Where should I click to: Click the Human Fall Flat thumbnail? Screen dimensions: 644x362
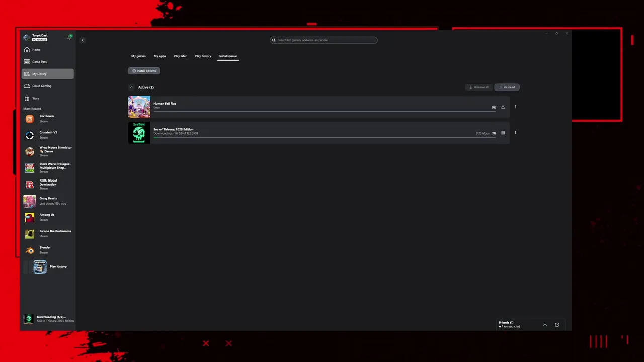[x=139, y=107]
